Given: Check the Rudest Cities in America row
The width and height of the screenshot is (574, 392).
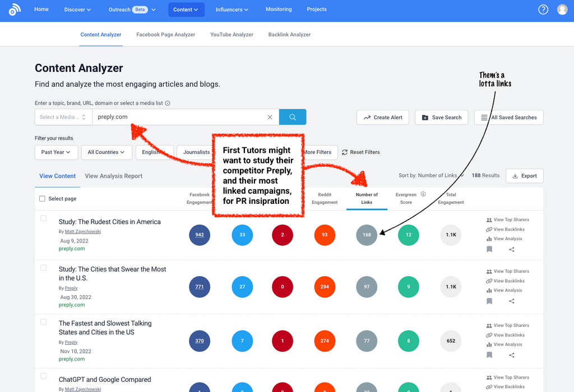Looking at the screenshot, I should 44,218.
